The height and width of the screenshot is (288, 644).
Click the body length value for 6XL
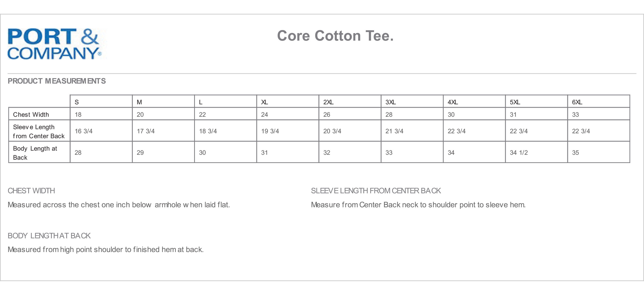tap(575, 153)
